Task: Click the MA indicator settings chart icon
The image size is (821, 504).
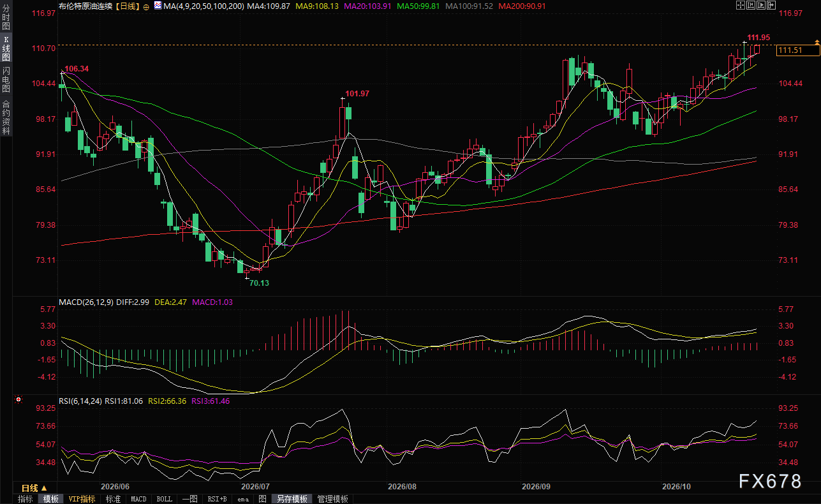Action: [x=158, y=6]
